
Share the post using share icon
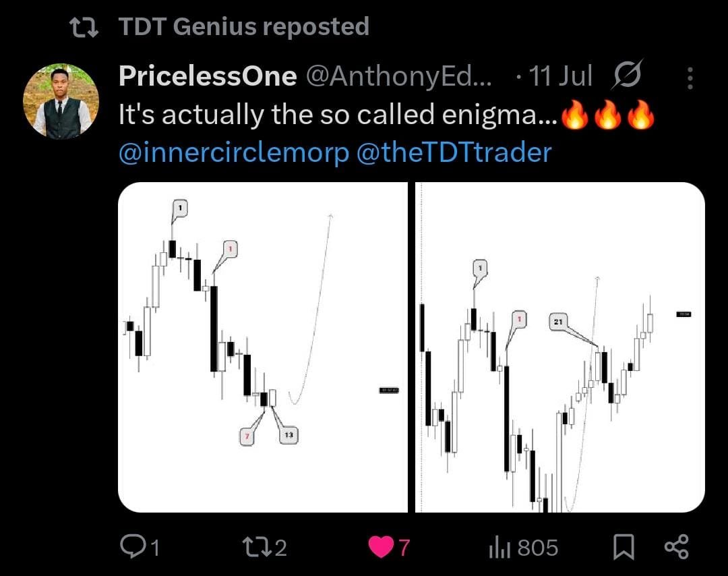676,546
